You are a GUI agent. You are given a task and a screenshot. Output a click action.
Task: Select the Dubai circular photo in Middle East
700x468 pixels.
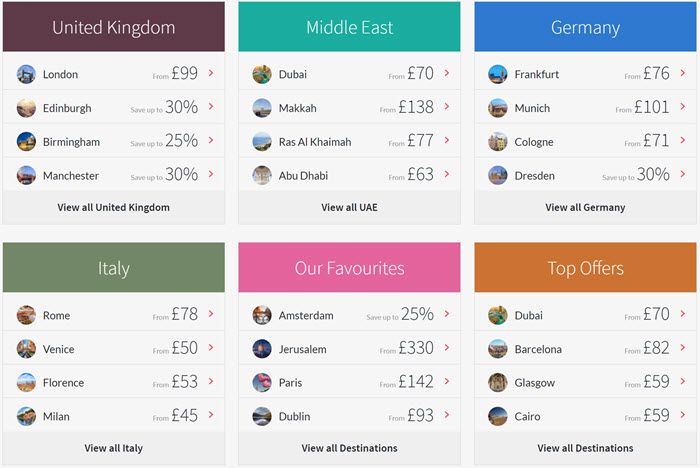pyautogui.click(x=262, y=74)
